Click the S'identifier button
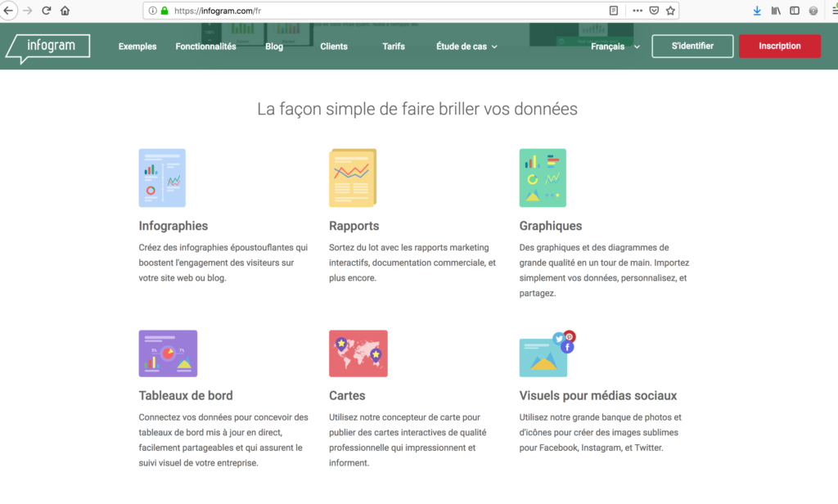Image resolution: width=838 pixels, height=504 pixels. (x=692, y=46)
